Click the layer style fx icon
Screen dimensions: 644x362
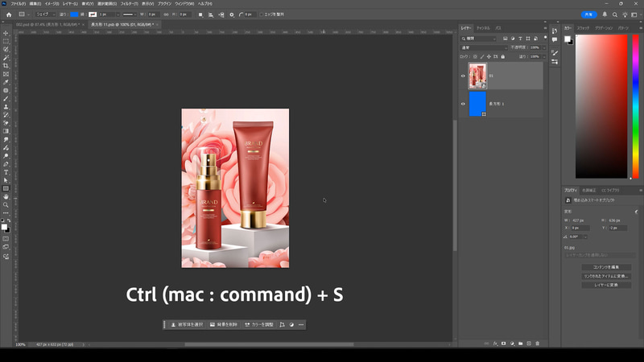click(495, 343)
